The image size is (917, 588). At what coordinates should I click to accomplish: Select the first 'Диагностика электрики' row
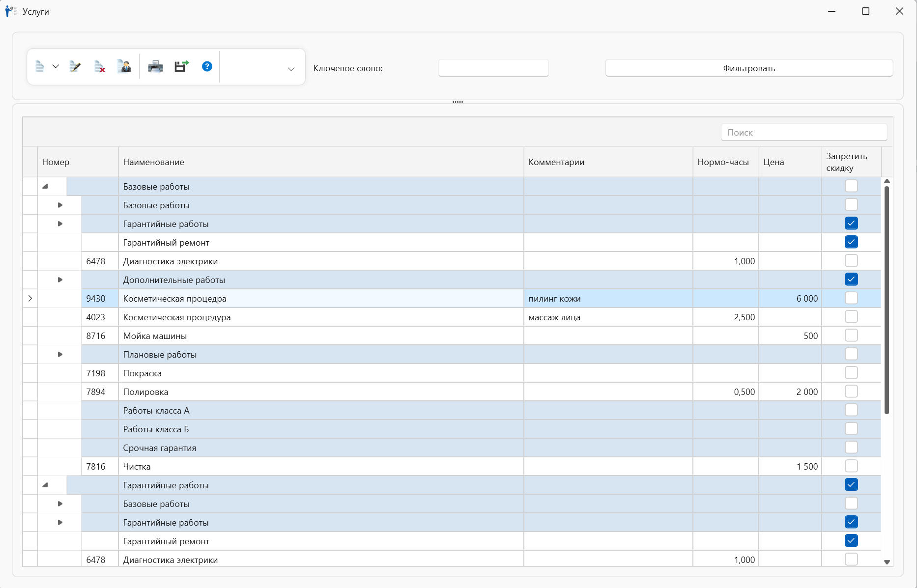(x=452, y=261)
